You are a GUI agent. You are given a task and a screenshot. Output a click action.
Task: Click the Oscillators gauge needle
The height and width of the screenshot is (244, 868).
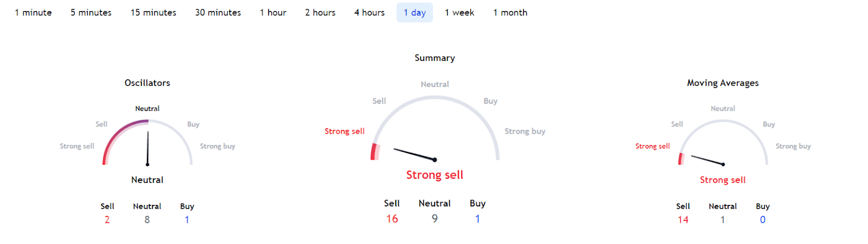coord(148,148)
